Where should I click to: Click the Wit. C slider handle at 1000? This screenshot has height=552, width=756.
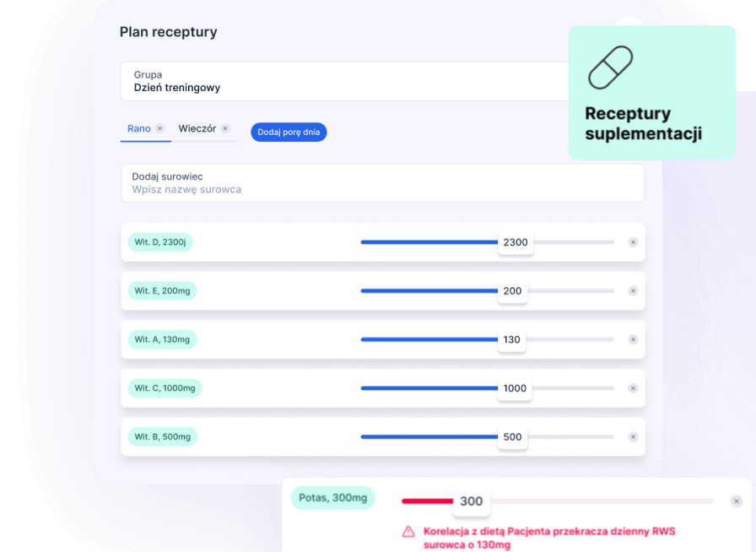515,388
